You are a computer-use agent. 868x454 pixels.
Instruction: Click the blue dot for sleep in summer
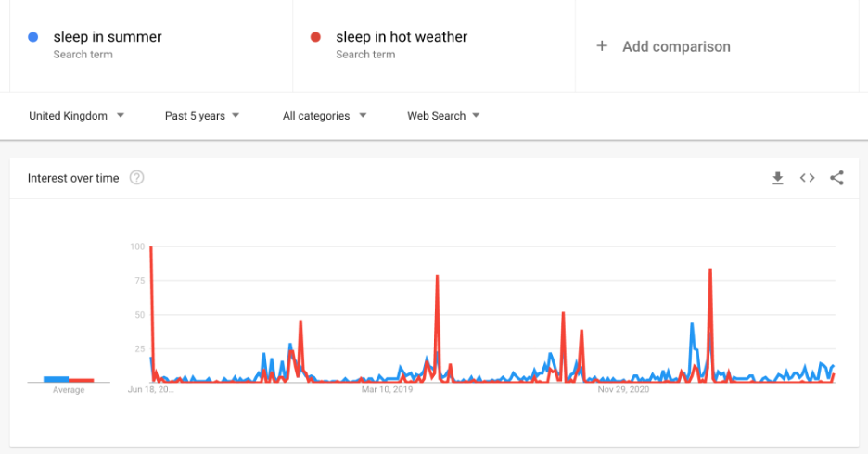click(x=33, y=37)
